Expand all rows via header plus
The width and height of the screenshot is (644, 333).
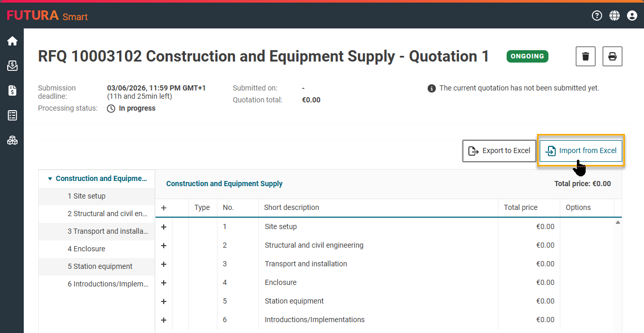click(164, 208)
